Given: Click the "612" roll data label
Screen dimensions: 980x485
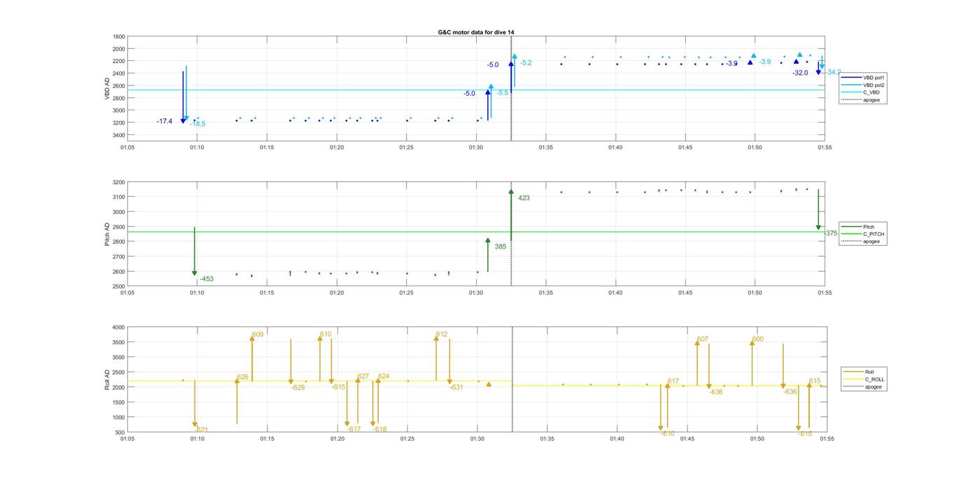Looking at the screenshot, I should [442, 335].
